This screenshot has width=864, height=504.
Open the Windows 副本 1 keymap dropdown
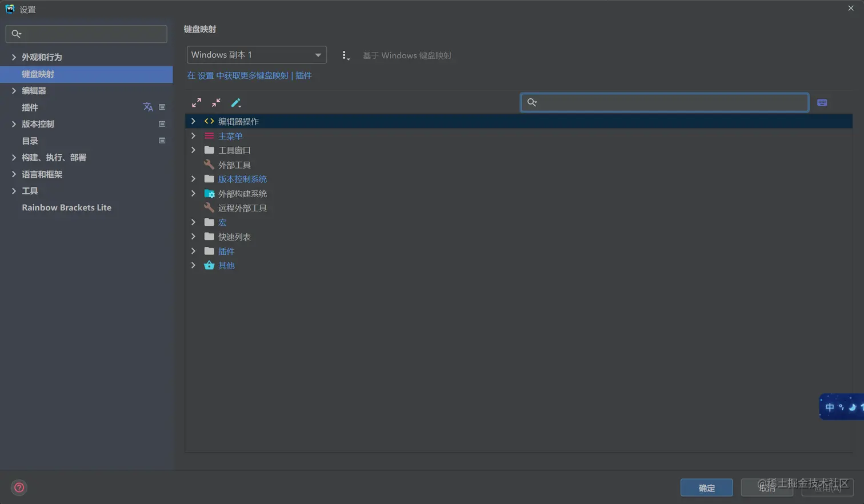(x=257, y=55)
